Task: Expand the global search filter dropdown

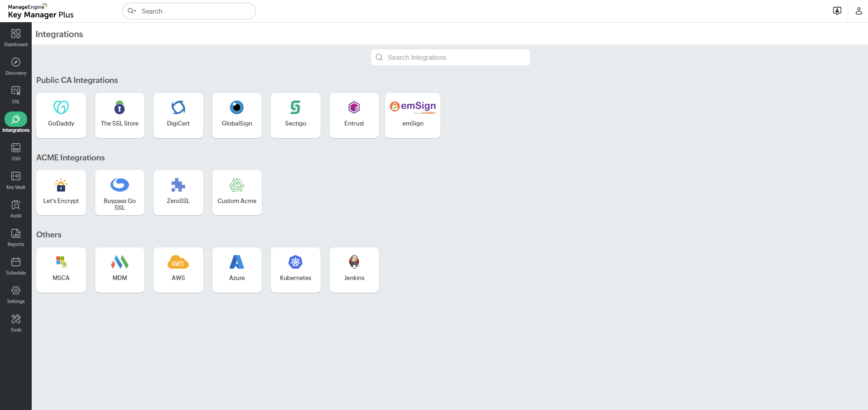Action: tap(132, 11)
